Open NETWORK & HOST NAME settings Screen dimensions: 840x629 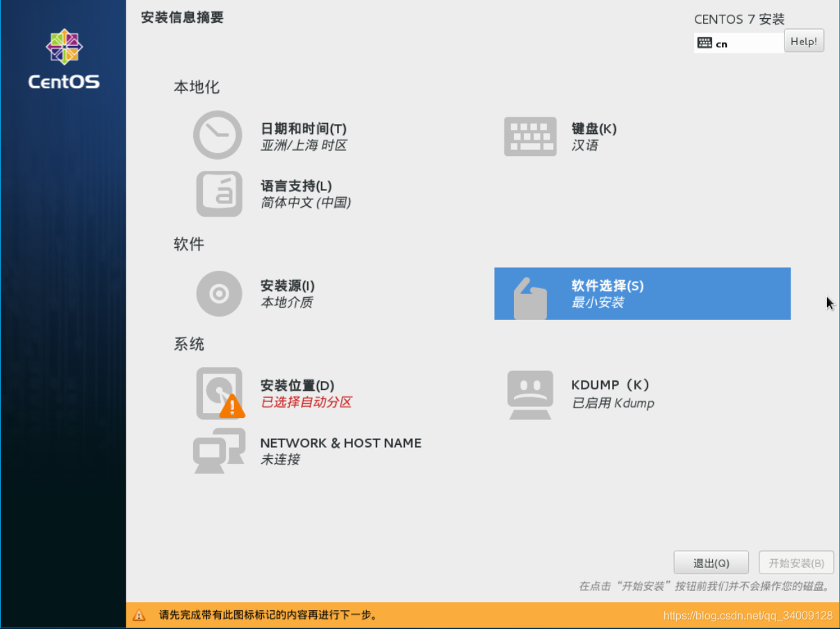coord(340,443)
